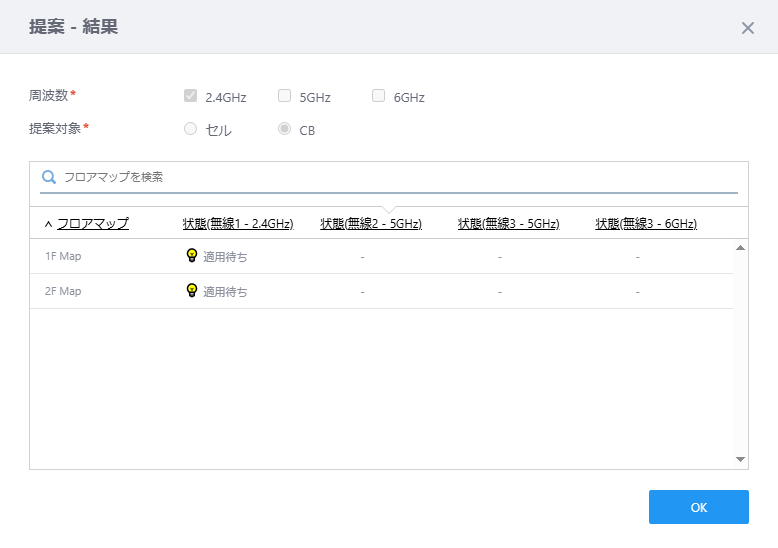Select the CB radio button
The image size is (778, 548).
pyautogui.click(x=284, y=129)
